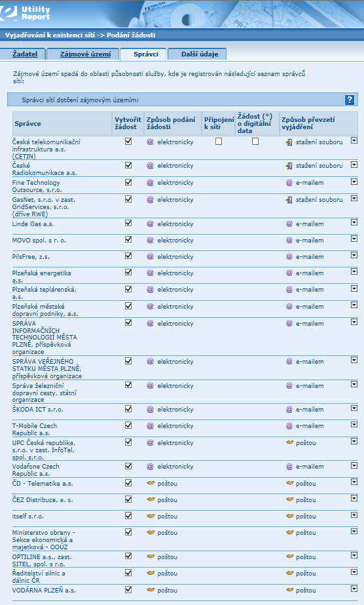Image resolution: width=364 pixels, height=605 pixels.
Task: Open delivery dropdown for UPC Česká republika
Action: 354,441
